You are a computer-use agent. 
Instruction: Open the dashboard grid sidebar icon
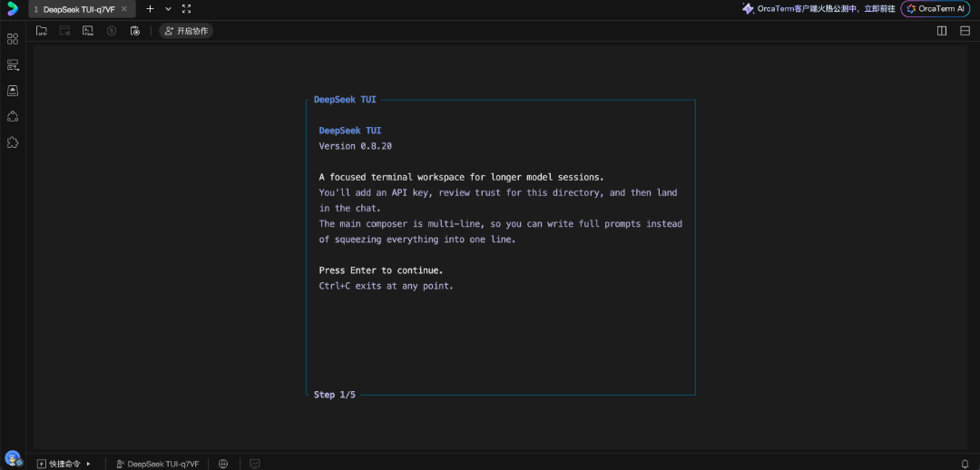pos(13,39)
